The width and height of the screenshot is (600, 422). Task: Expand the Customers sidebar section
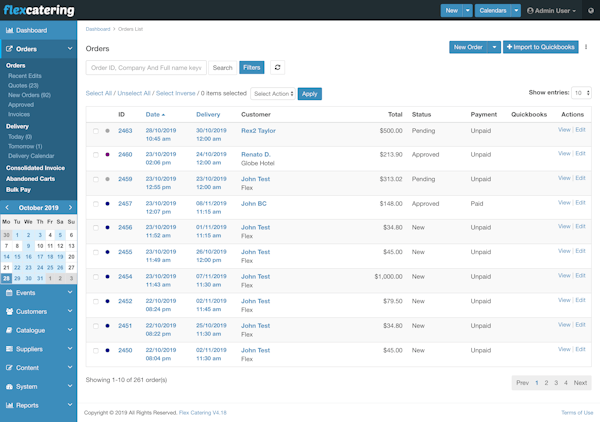coord(38,311)
